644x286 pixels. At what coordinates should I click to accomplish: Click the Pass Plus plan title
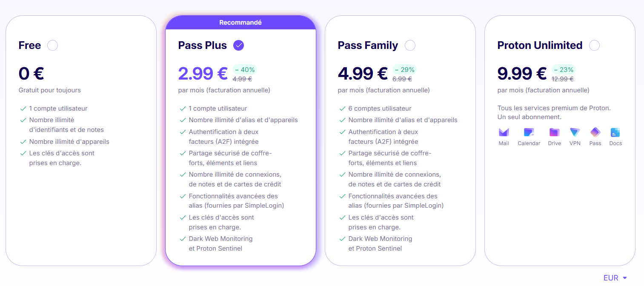[203, 45]
